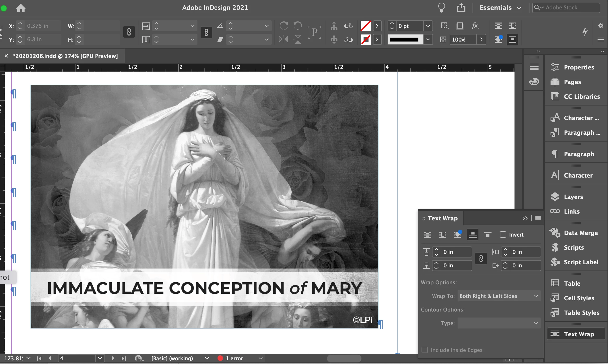Open stroke weight 0 pt dropdown

click(x=428, y=26)
